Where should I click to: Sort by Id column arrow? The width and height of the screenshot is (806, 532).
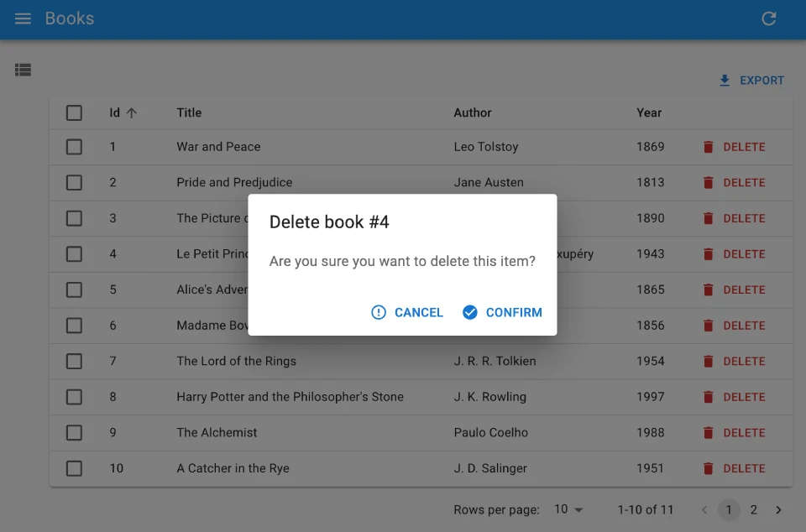coord(131,112)
